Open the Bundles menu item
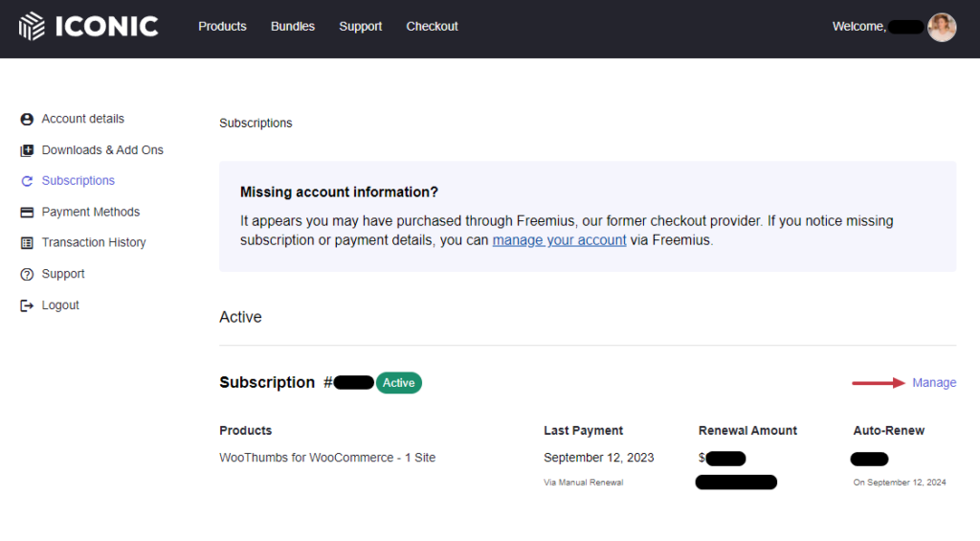The height and width of the screenshot is (541, 980). pyautogui.click(x=293, y=26)
